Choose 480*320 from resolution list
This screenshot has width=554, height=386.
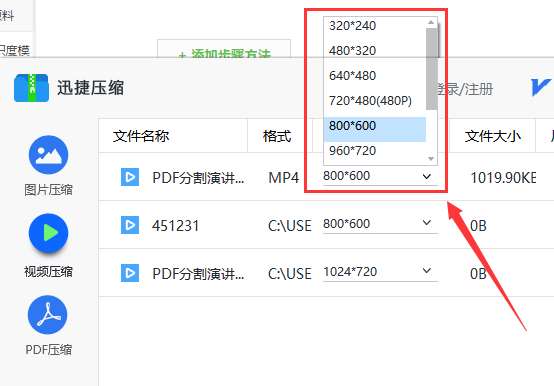pyautogui.click(x=375, y=51)
